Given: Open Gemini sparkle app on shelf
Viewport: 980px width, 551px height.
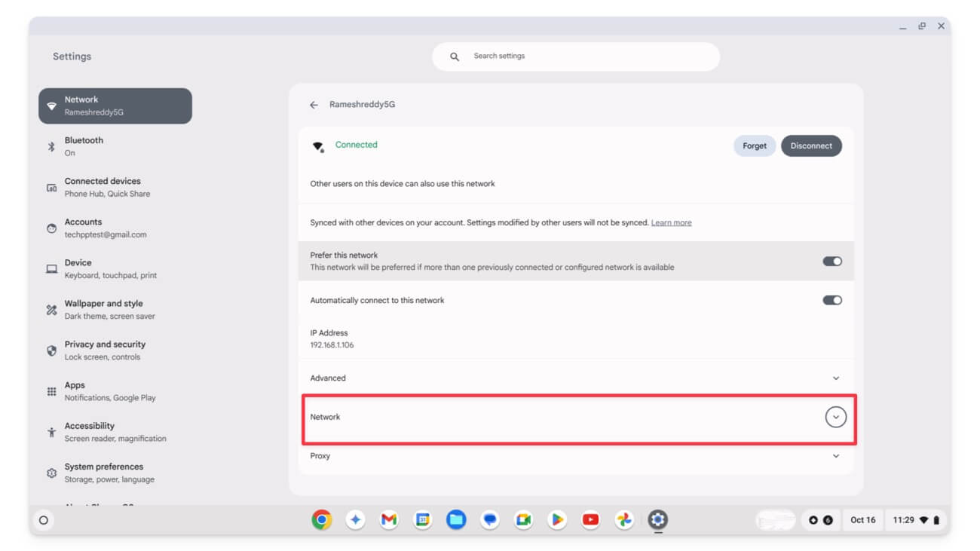Looking at the screenshot, I should click(x=356, y=519).
